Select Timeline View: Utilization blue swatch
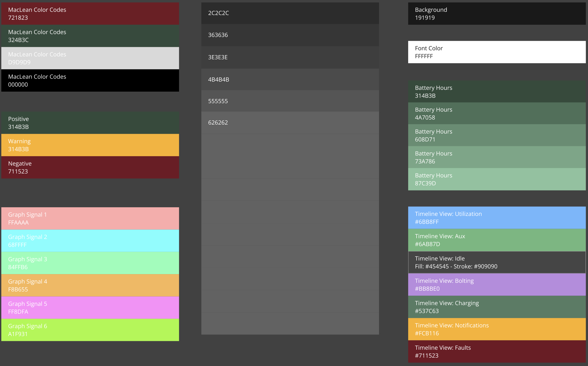 point(497,218)
